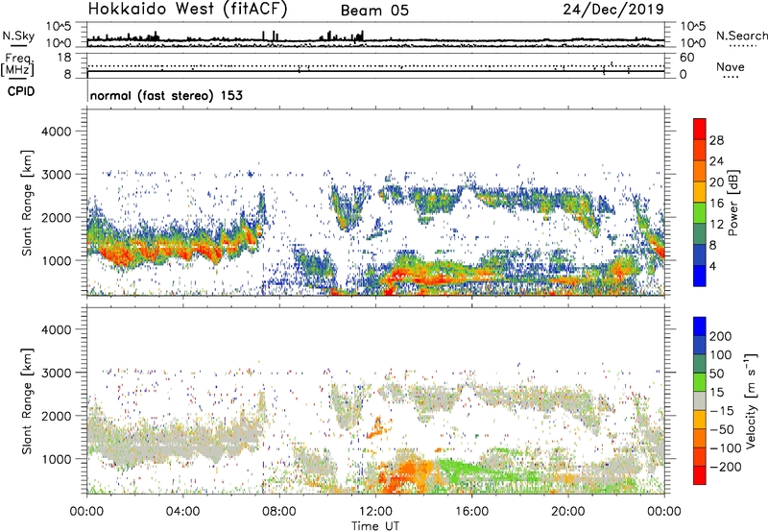The image size is (768, 532).
Task: Click the '-15' label on Velocity colorbar
Action: coord(722,410)
